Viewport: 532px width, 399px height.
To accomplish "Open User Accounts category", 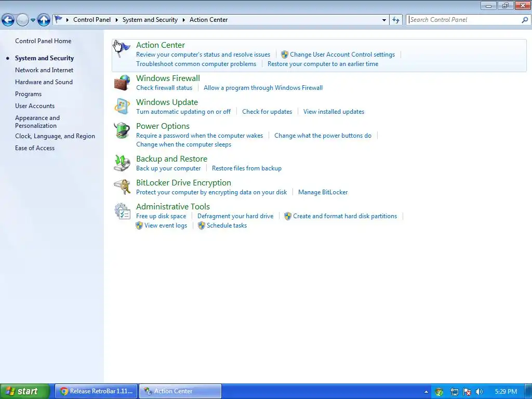I will coord(35,106).
